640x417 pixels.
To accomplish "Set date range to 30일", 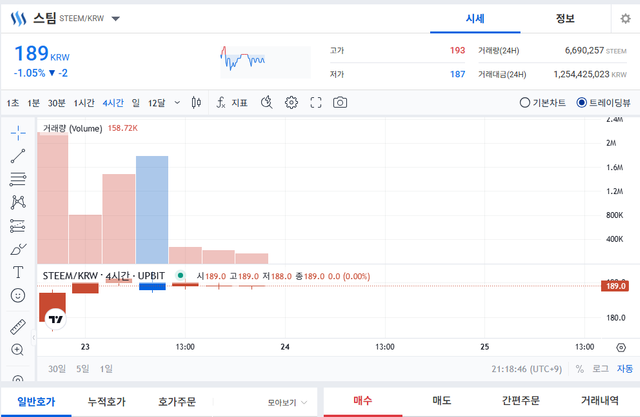I will pos(57,369).
